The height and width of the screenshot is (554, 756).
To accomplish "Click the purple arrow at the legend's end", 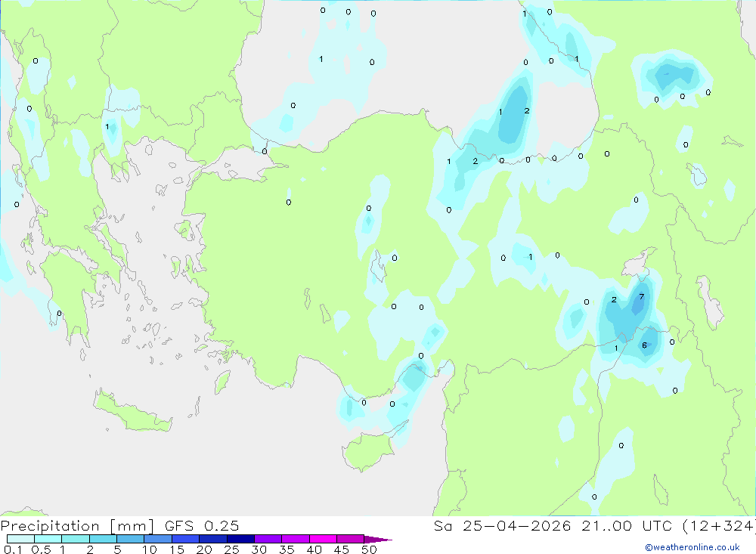I will tap(378, 540).
